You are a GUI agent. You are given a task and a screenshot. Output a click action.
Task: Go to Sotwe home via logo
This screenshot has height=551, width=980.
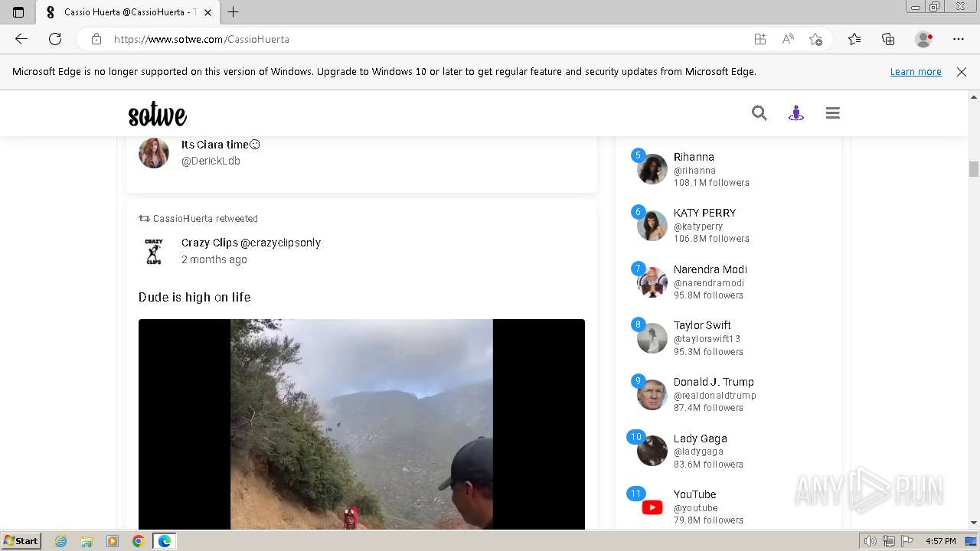[x=158, y=115]
